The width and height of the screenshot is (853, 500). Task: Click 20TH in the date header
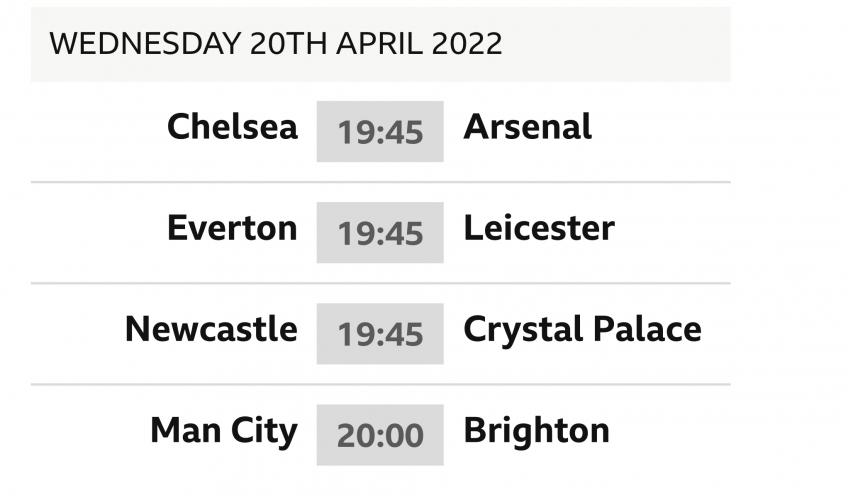[289, 44]
